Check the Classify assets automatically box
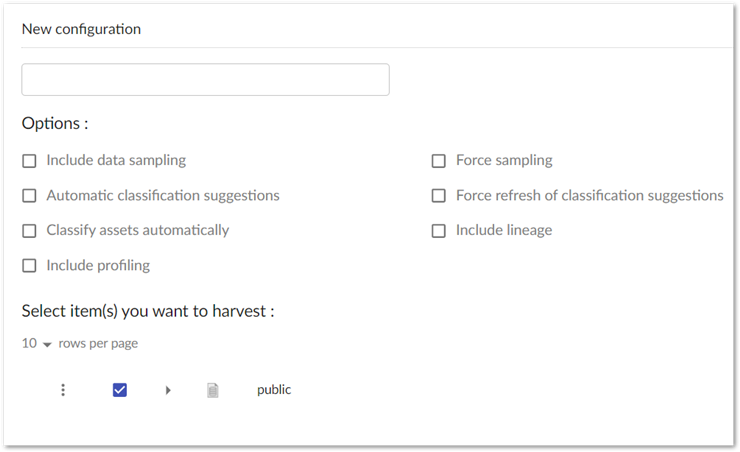740x452 pixels. tap(29, 231)
